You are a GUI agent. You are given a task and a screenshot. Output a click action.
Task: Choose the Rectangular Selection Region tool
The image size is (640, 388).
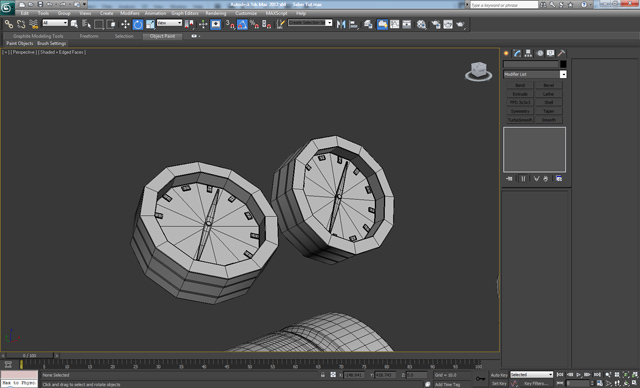[99, 24]
